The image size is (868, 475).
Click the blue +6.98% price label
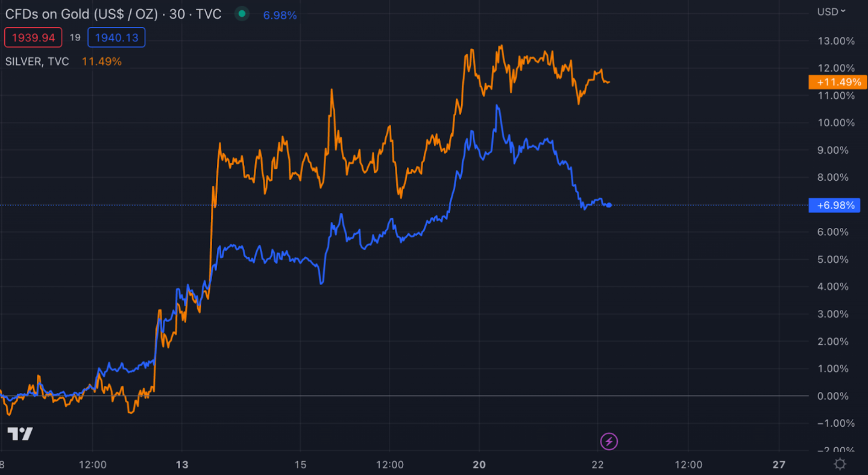tap(834, 206)
